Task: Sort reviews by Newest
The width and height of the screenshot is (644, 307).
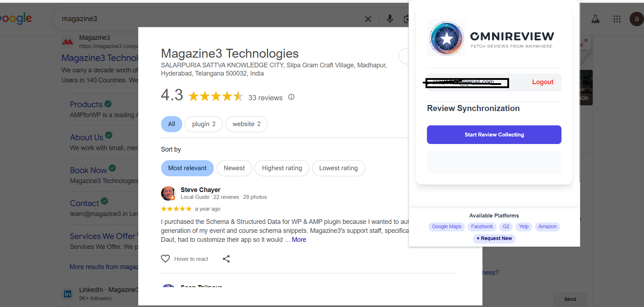Action: [234, 168]
